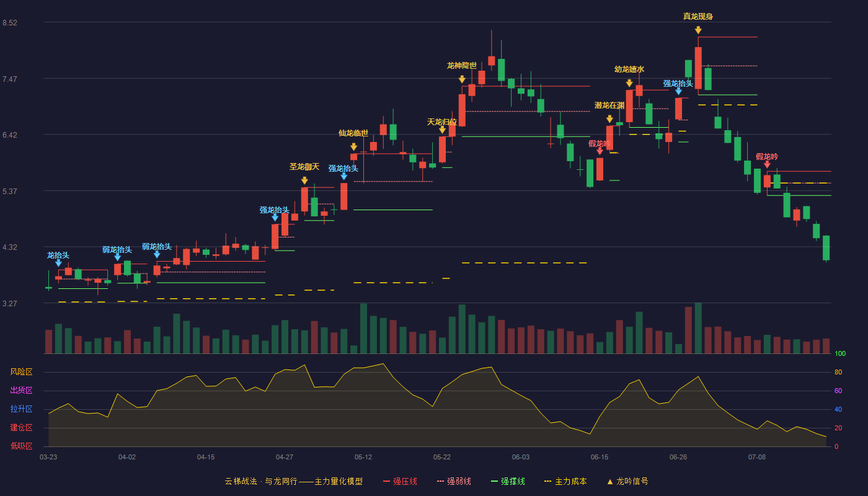This screenshot has width=868, height=496.
Task: Hide the 强撑线 support line via legend
Action: 508,481
